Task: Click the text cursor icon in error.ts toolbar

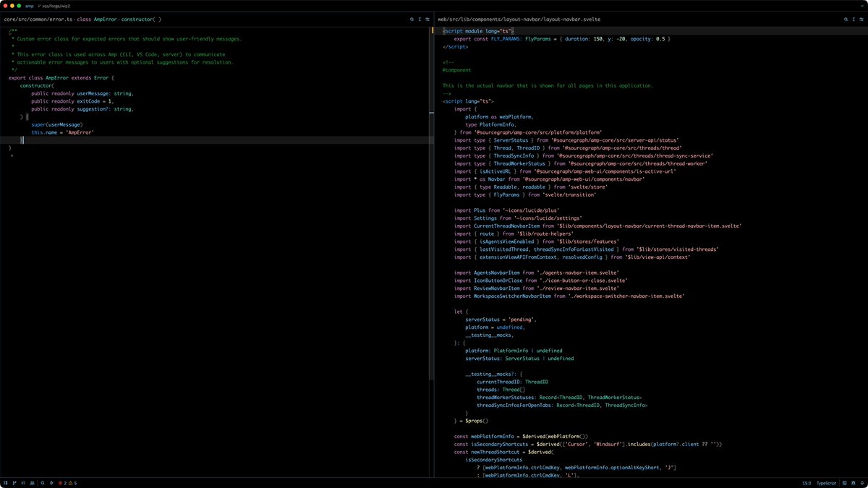Action: (420, 20)
